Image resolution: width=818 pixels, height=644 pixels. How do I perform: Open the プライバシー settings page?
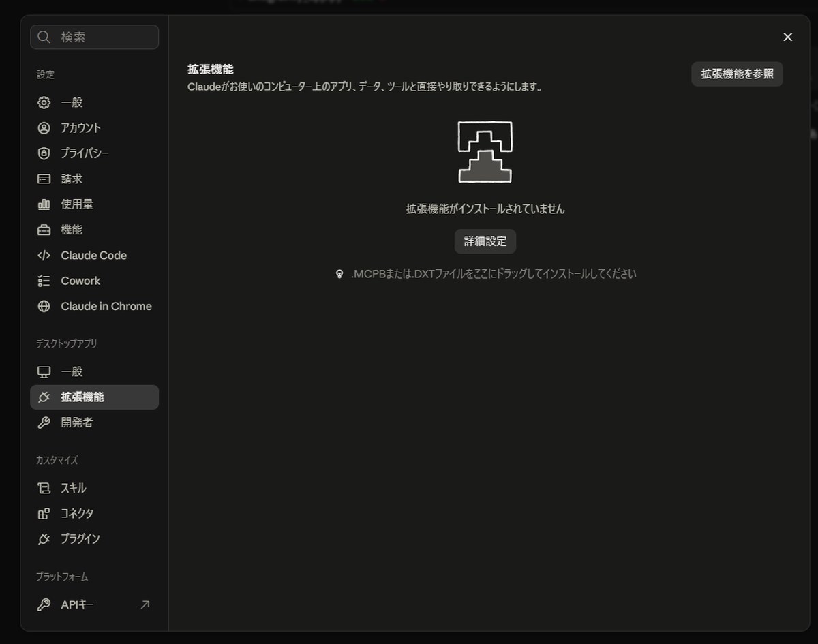pyautogui.click(x=95, y=153)
